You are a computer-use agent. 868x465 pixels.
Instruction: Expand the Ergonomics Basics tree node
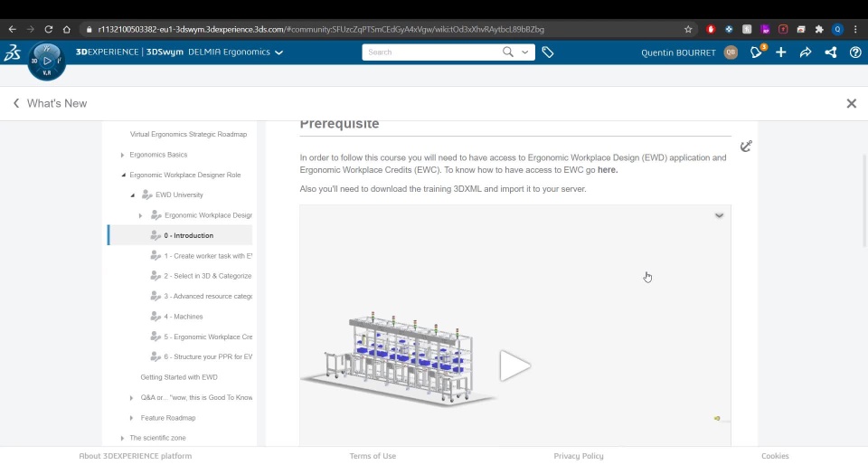point(123,155)
